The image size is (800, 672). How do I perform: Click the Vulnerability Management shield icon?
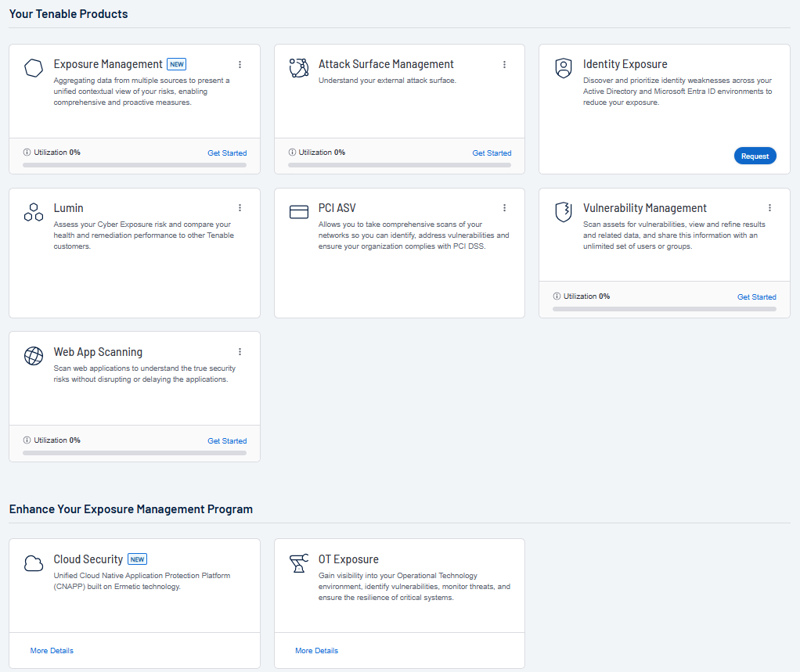pyautogui.click(x=564, y=212)
